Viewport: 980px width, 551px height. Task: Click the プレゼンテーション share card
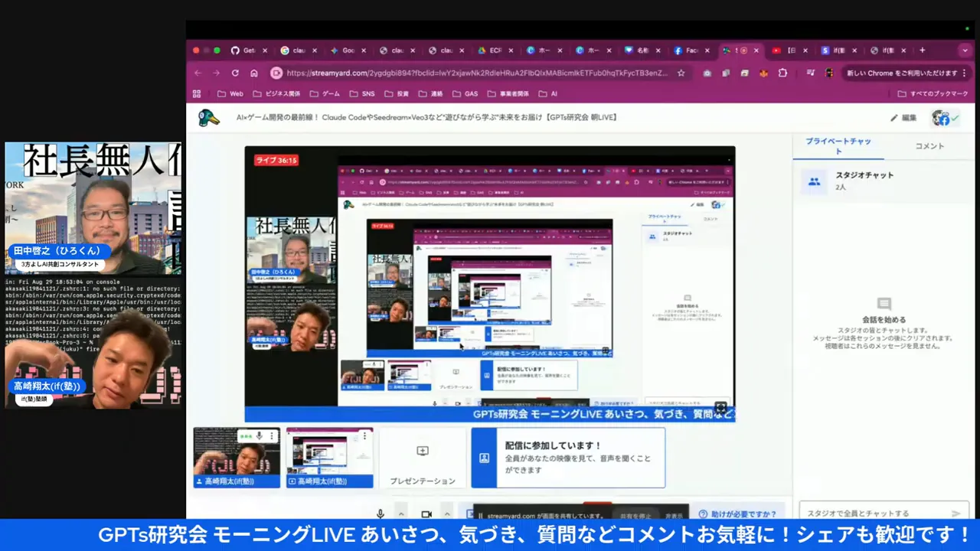click(x=423, y=458)
